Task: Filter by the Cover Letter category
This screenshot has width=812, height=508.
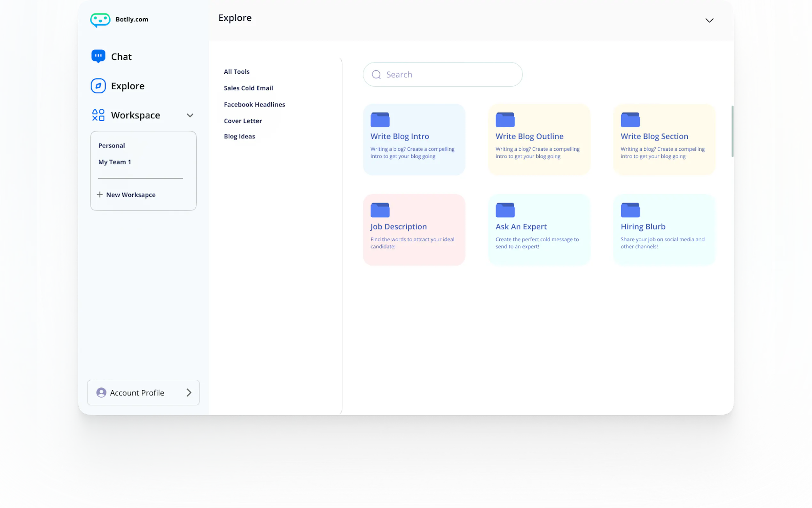Action: tap(243, 121)
